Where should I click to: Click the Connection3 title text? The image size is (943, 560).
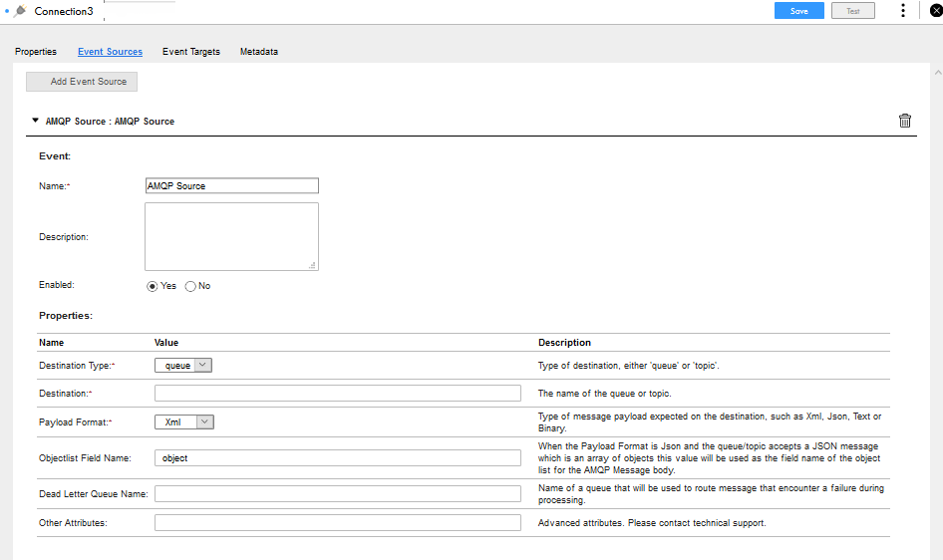point(64,11)
